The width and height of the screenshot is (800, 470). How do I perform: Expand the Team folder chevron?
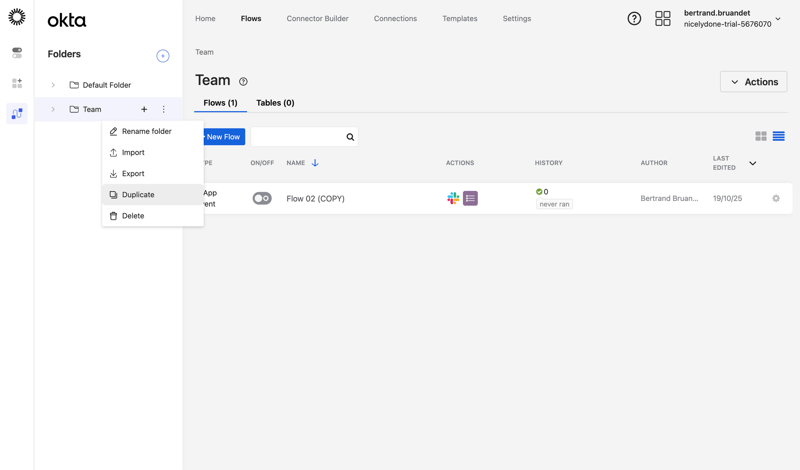pos(53,109)
